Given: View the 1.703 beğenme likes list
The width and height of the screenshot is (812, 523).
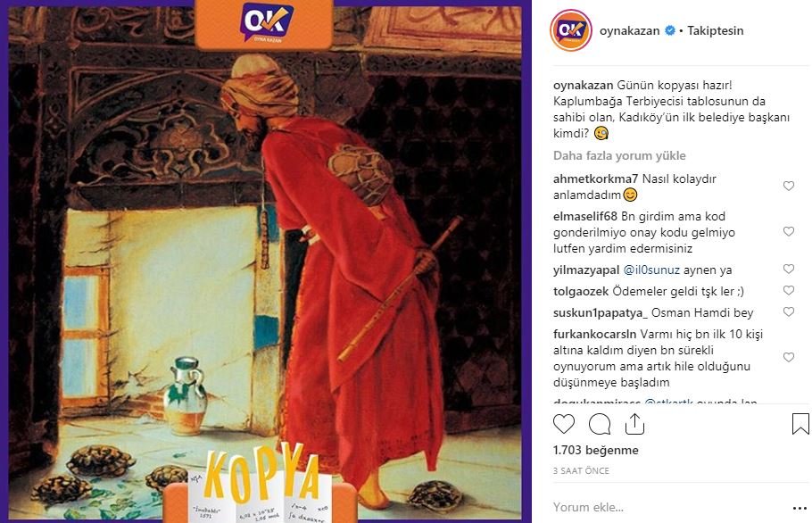Looking at the screenshot, I should click(595, 450).
